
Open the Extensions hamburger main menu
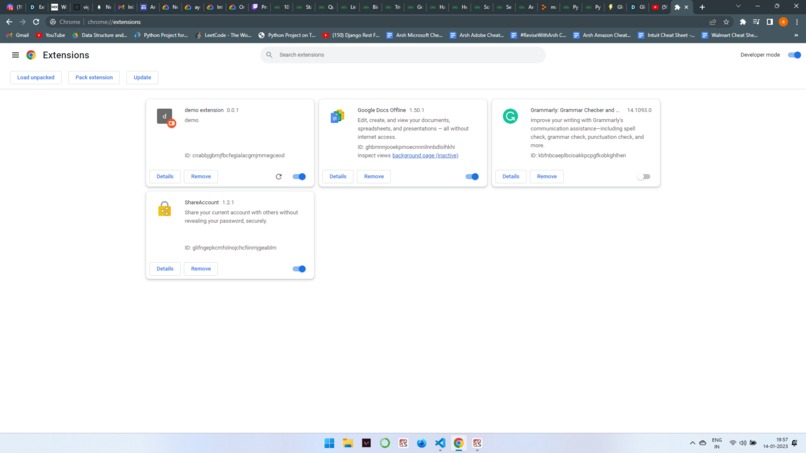[x=15, y=55]
